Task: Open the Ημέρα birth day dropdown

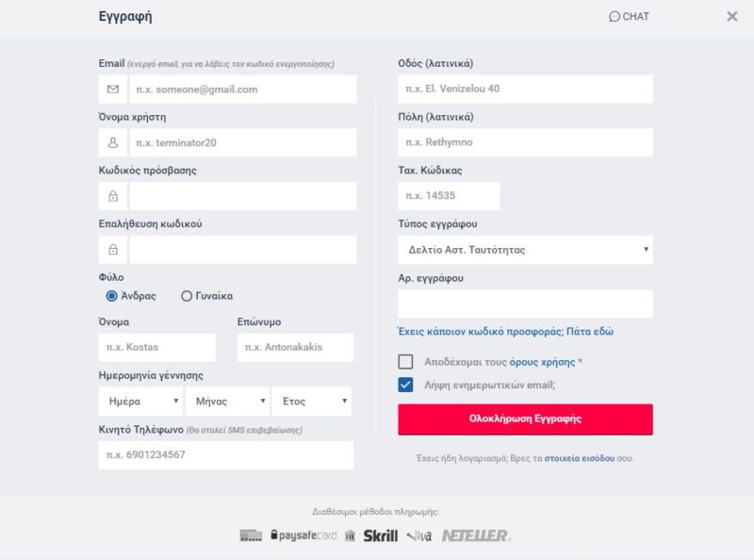Action: point(140,402)
